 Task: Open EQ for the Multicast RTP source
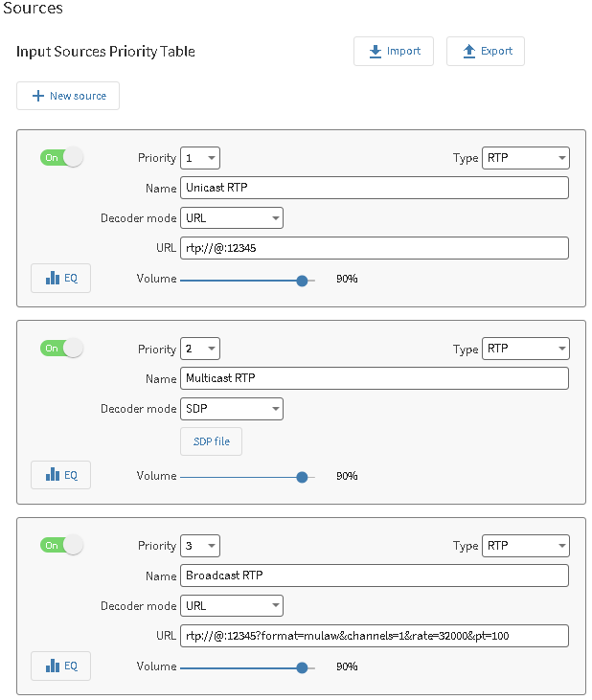[x=60, y=475]
